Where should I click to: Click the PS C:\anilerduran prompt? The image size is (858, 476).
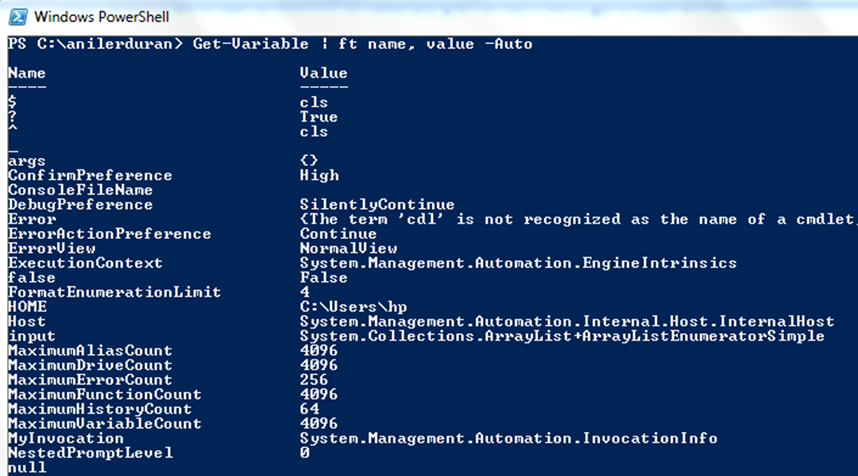(x=95, y=44)
